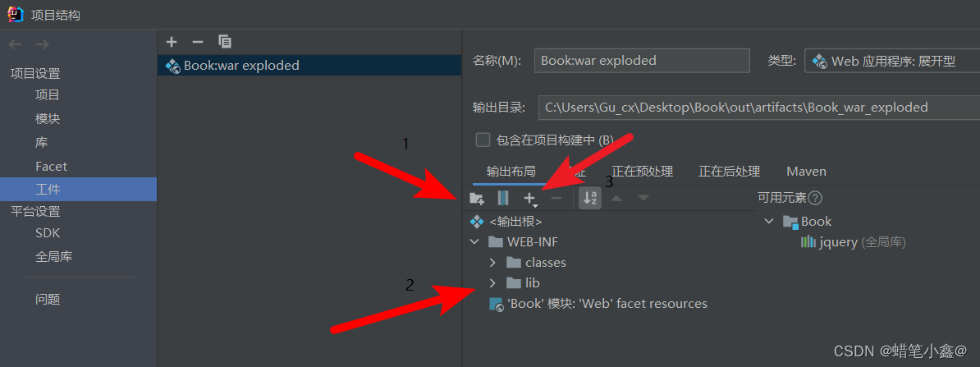Click the Book:war exploded artifact icon in list

[172, 66]
